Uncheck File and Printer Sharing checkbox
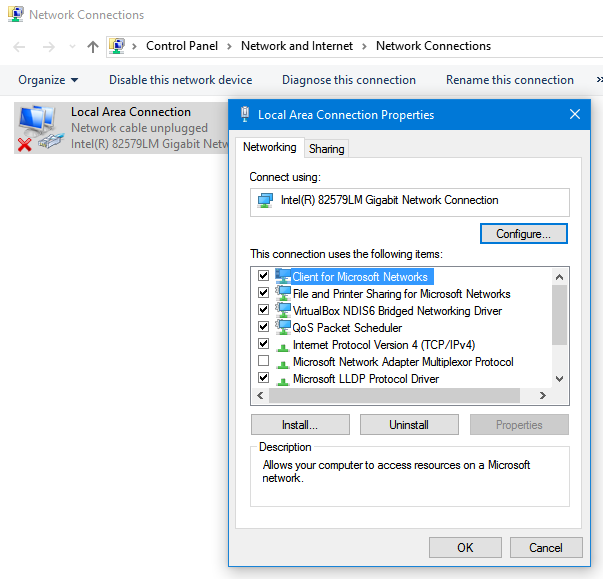603x579 pixels. point(263,293)
